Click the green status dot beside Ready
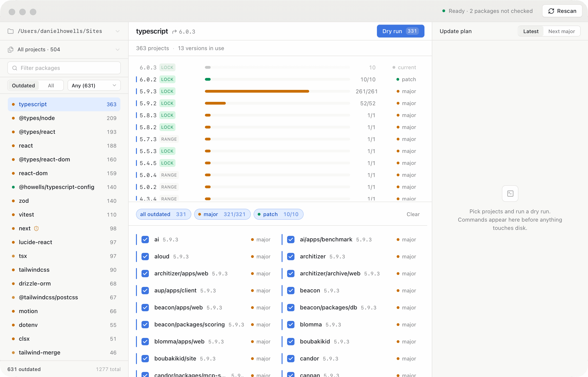 [444, 11]
